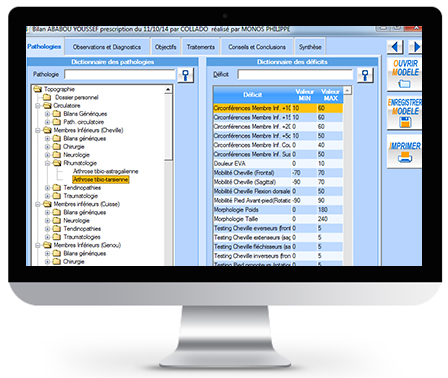Open a model with Ouvrir Modèle
This screenshot has width=448, height=378.
pos(404,74)
